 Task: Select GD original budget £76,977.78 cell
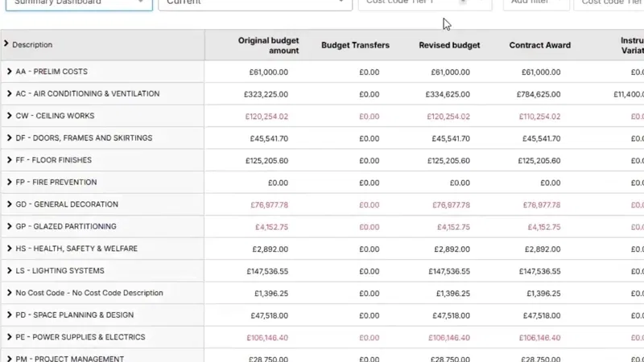coord(270,205)
